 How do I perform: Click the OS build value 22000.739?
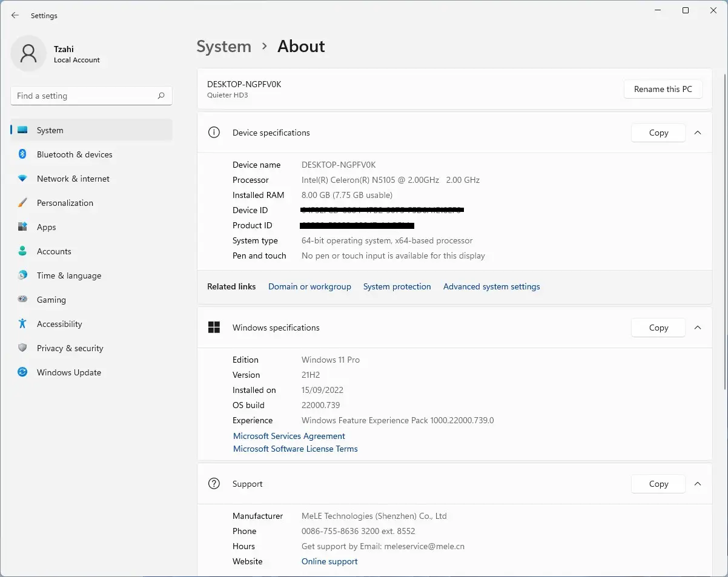click(322, 405)
